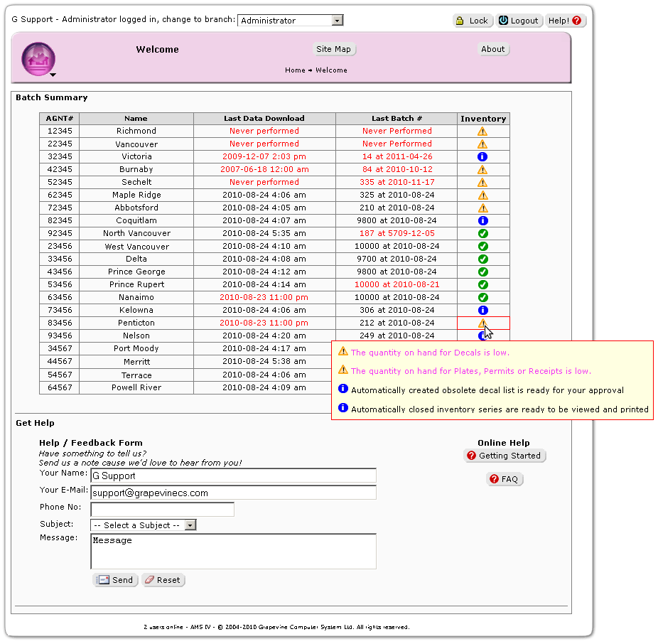Open the menu arrow below the logo

click(53, 75)
